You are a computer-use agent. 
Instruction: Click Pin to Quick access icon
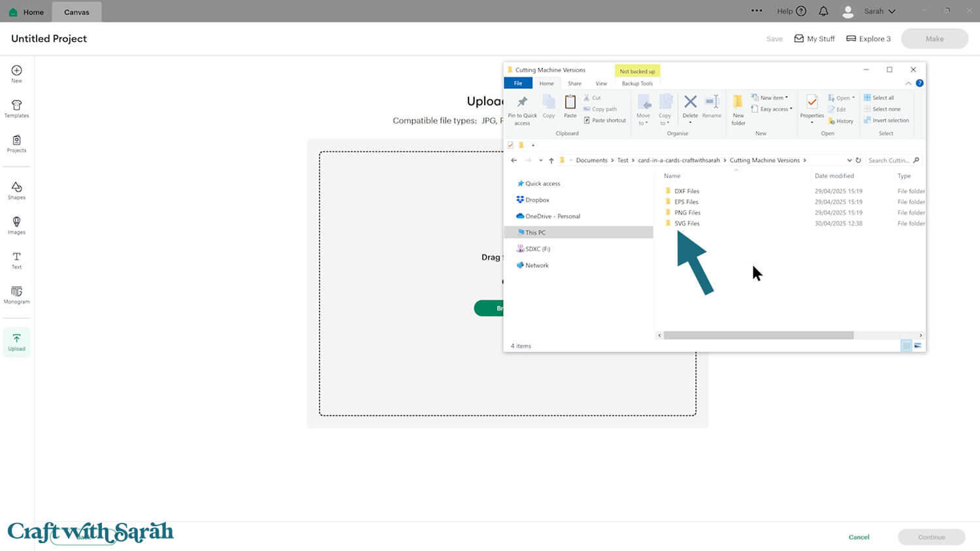coord(522,108)
